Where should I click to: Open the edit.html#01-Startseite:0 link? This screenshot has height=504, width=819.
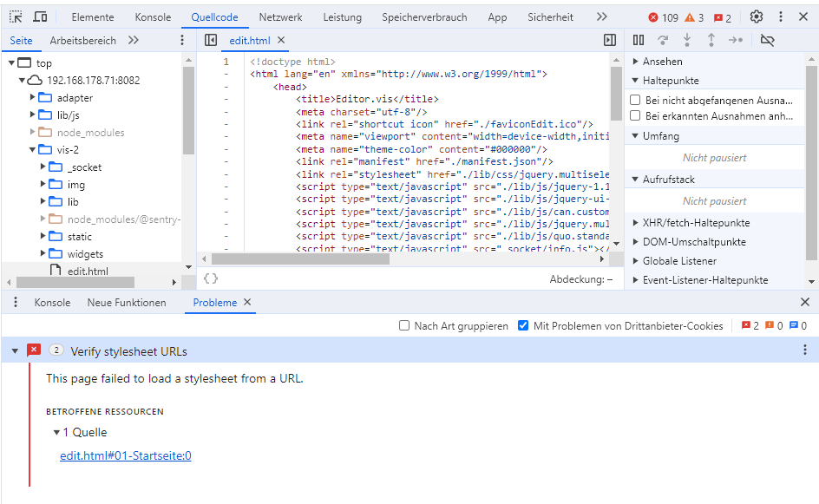click(125, 455)
